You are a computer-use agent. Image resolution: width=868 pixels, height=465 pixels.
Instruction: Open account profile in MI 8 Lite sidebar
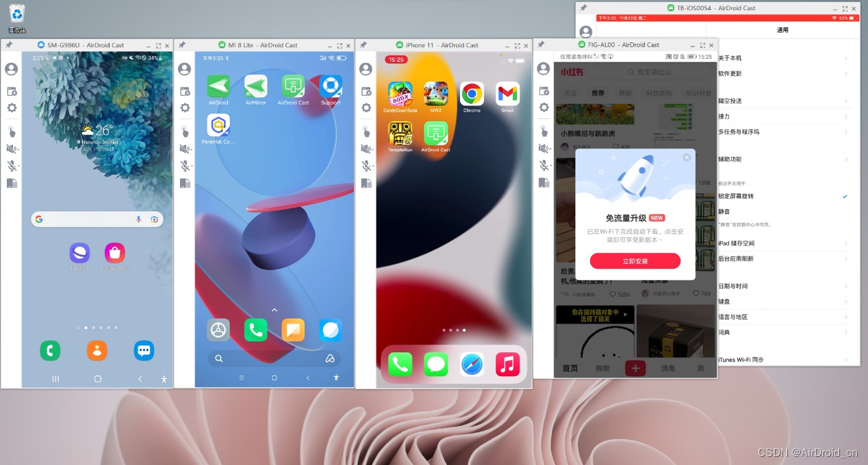coord(184,69)
